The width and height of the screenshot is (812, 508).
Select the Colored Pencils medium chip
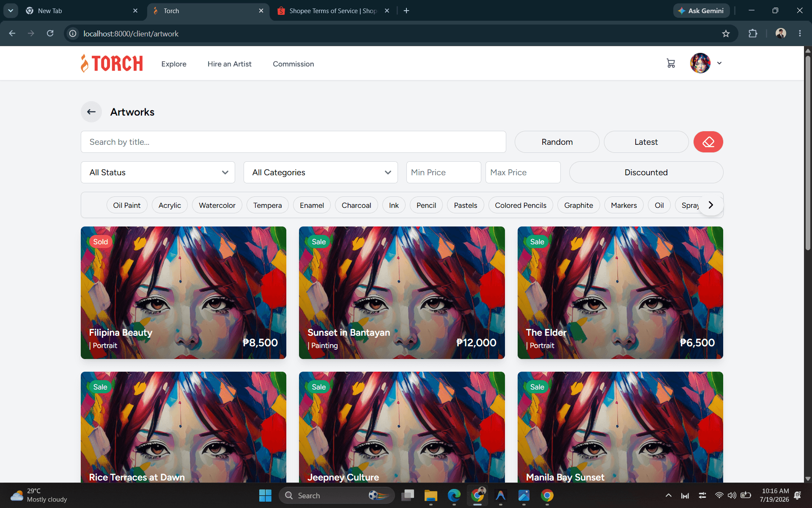521,205
